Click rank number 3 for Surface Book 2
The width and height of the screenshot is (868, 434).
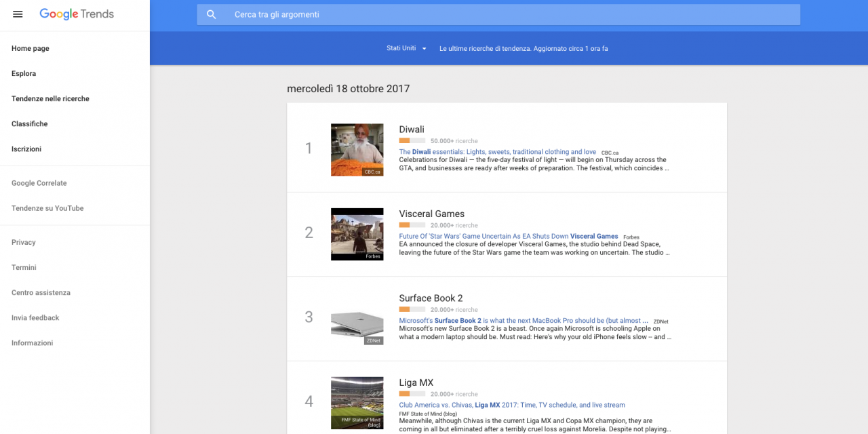click(x=309, y=317)
